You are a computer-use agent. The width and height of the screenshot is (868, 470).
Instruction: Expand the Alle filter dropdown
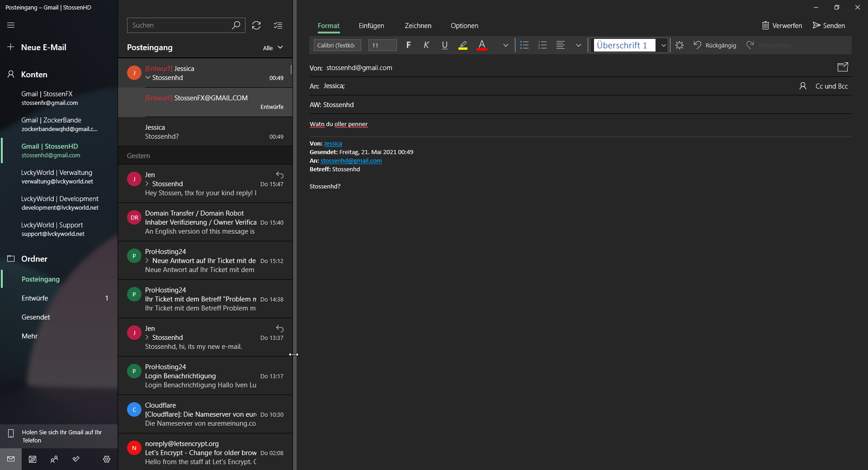(273, 48)
